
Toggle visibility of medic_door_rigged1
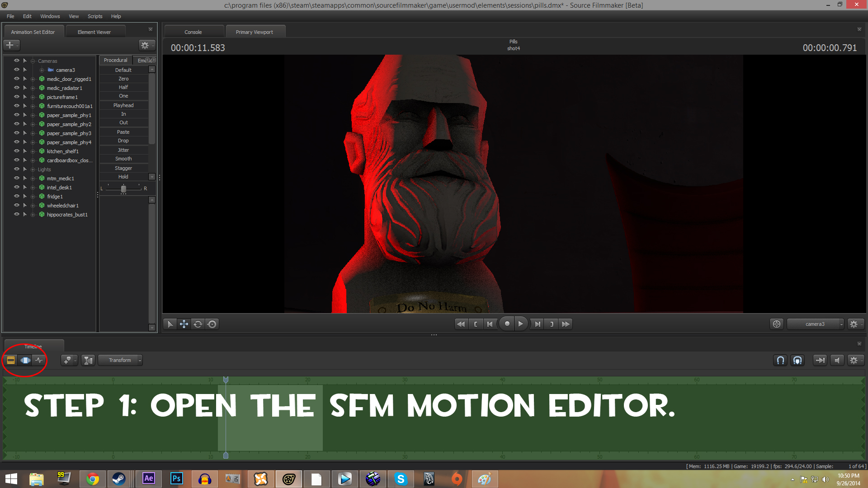[x=17, y=79]
